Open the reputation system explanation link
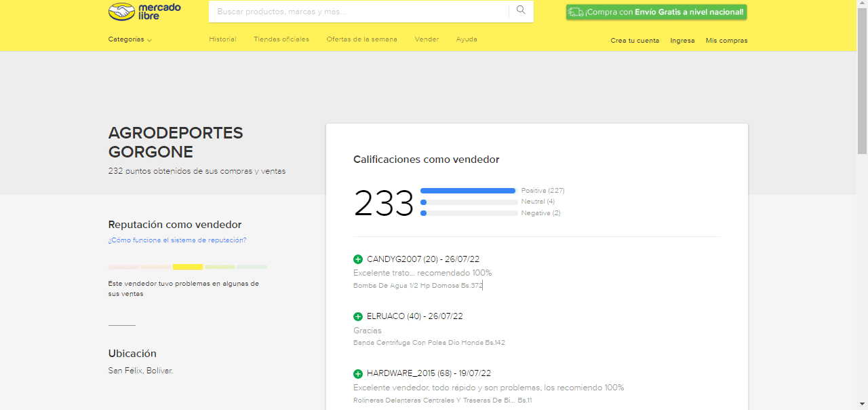This screenshot has width=868, height=410. [x=177, y=240]
